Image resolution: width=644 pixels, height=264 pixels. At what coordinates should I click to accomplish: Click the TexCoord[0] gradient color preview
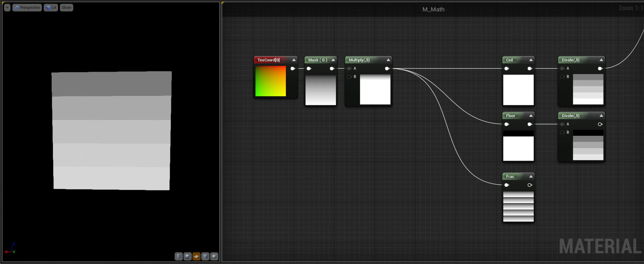point(270,82)
